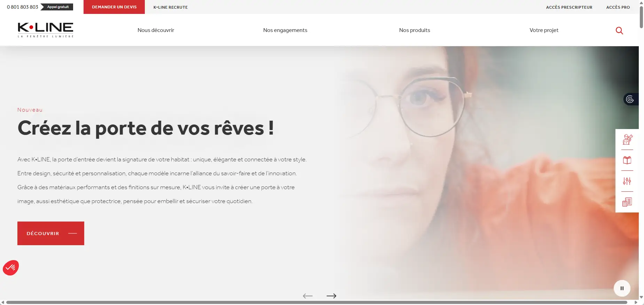644x305 pixels.
Task: Open the catalogue book sidebar icon
Action: [627, 160]
